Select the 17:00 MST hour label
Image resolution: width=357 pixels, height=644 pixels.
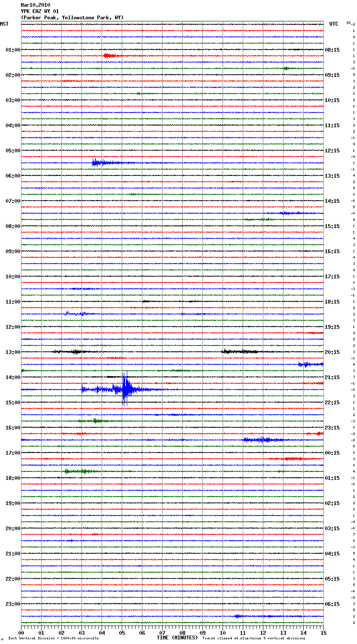[13, 453]
